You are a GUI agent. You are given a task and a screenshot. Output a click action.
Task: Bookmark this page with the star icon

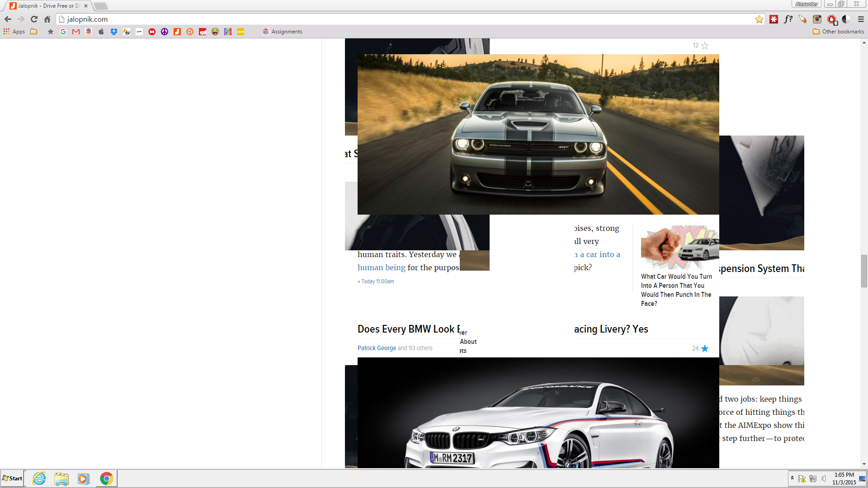tap(759, 19)
